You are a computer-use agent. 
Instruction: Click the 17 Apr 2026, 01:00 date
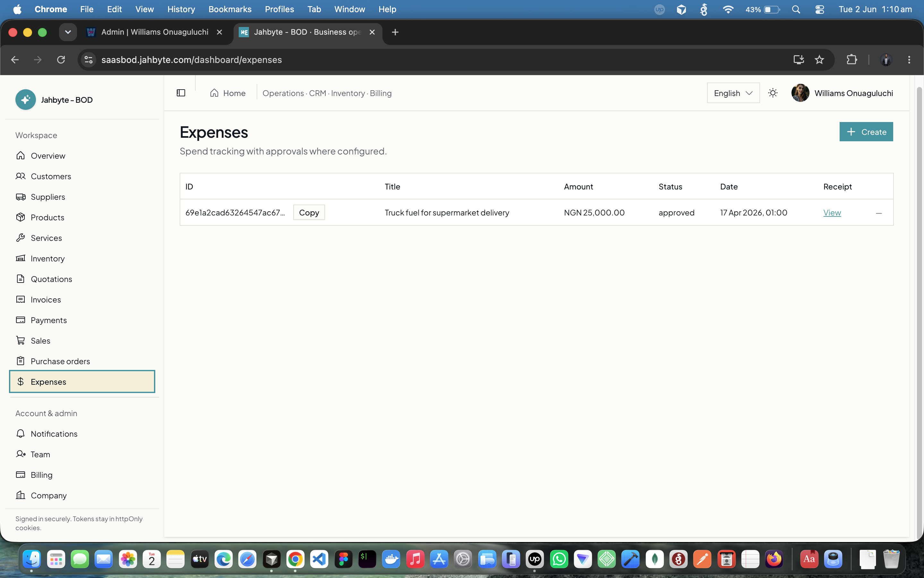(x=754, y=213)
